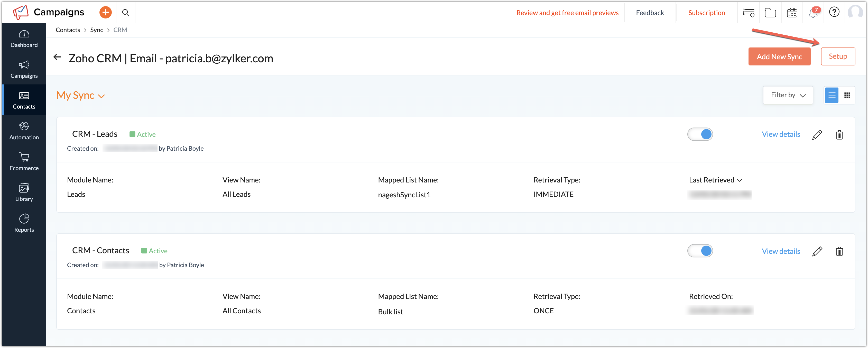Click the orange plus create icon
The width and height of the screenshot is (868, 348).
pos(105,13)
